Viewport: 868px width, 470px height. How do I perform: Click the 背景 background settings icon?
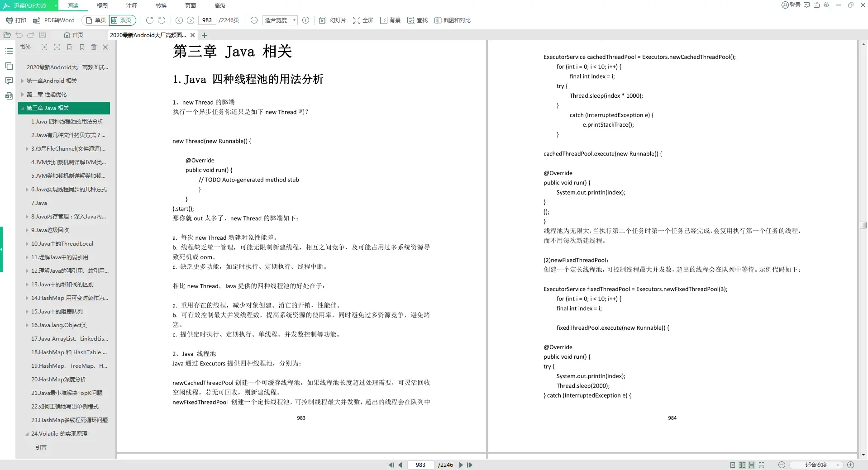tap(390, 20)
